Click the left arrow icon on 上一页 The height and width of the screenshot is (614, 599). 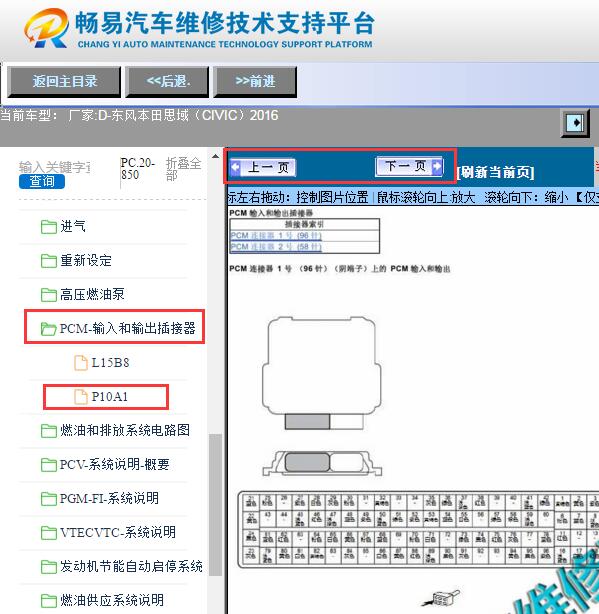pyautogui.click(x=235, y=168)
